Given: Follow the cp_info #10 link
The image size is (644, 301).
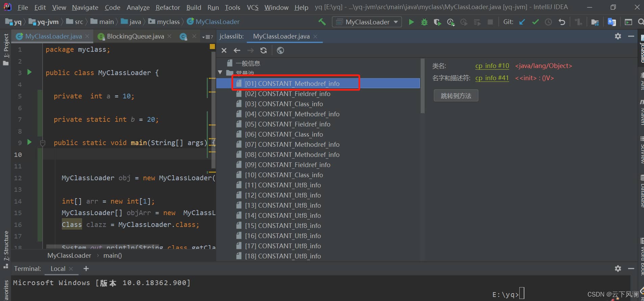Looking at the screenshot, I should [492, 66].
